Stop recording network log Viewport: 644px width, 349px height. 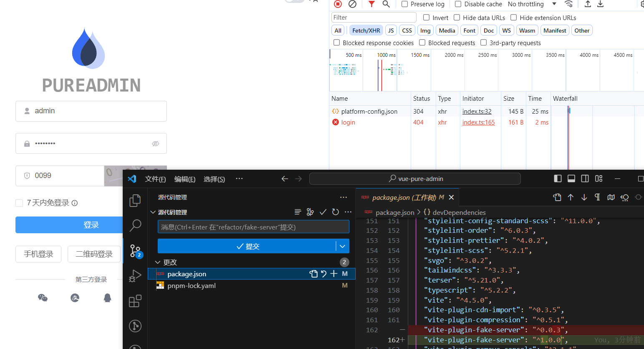click(x=338, y=4)
